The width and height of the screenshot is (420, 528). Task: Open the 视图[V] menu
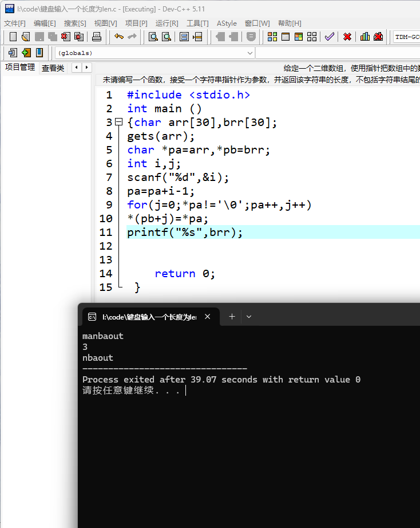[106, 23]
